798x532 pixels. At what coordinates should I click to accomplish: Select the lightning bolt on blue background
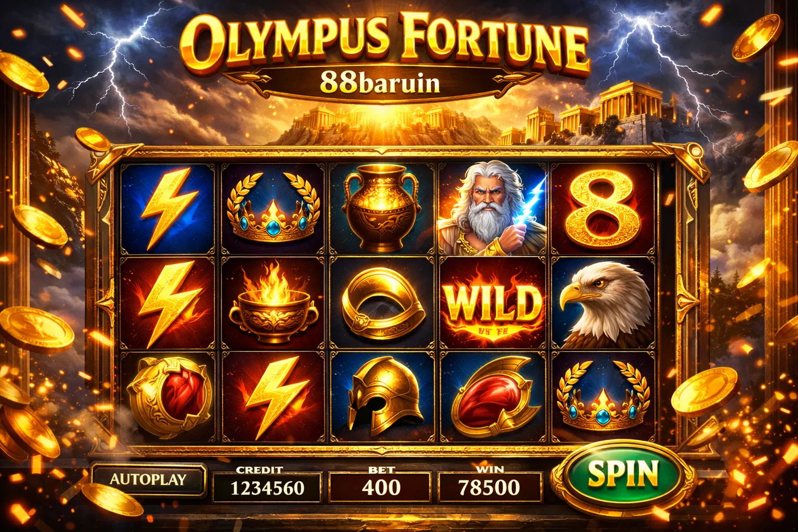coord(168,209)
